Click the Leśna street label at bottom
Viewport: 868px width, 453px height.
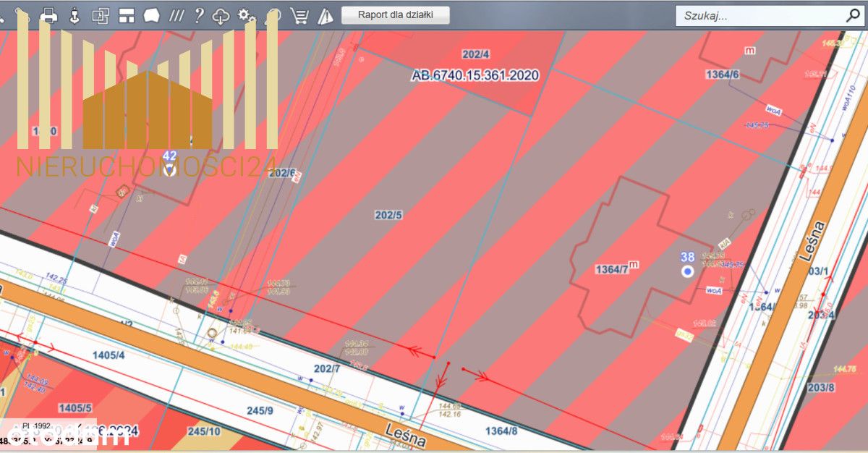[x=405, y=436]
